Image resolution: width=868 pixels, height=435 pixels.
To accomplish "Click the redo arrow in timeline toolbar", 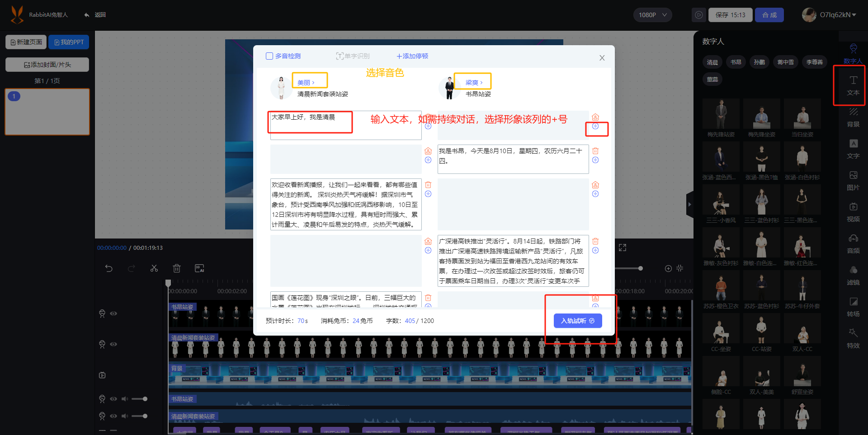I will [132, 268].
